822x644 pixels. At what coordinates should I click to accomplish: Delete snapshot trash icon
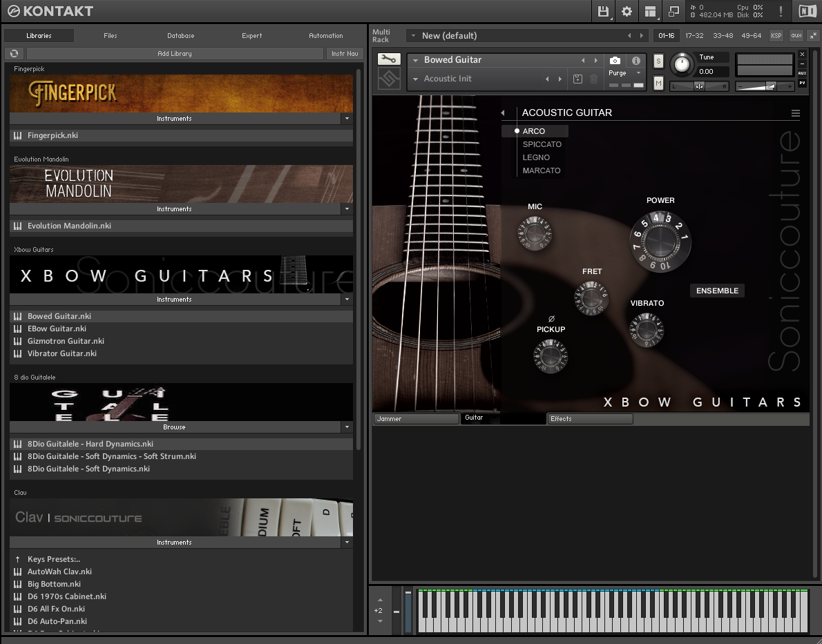click(593, 79)
